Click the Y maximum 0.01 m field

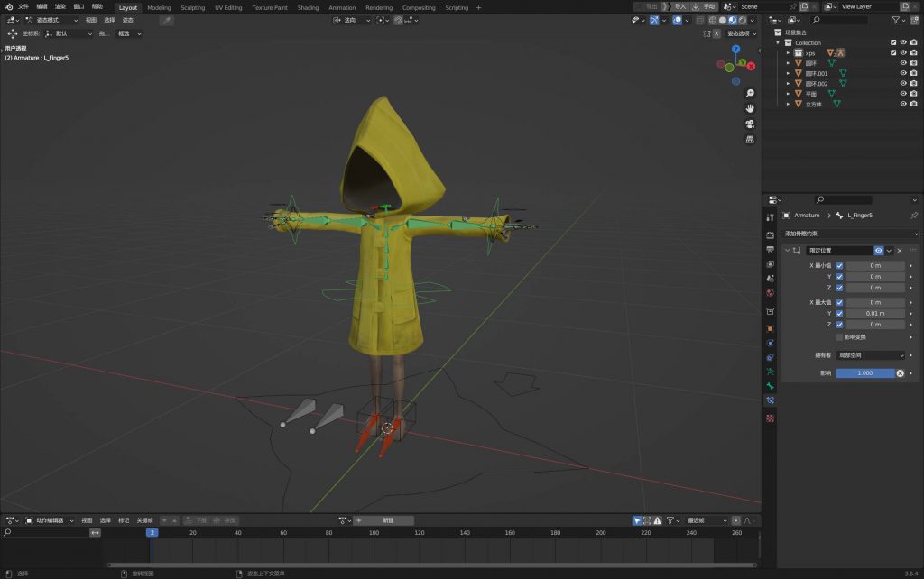click(x=875, y=313)
